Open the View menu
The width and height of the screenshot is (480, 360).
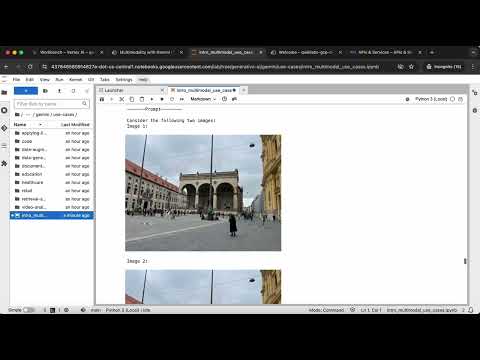(x=45, y=79)
